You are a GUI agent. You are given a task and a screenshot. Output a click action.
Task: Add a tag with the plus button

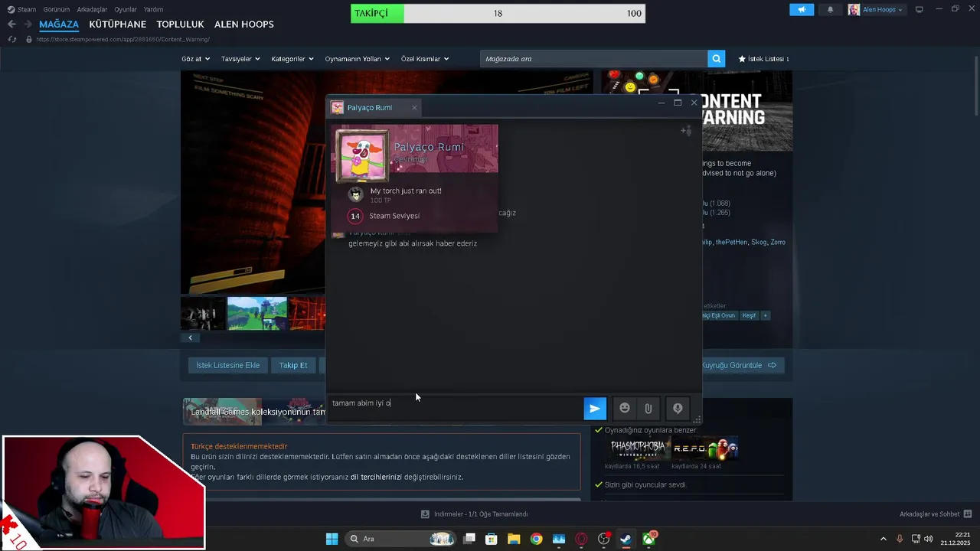click(765, 315)
